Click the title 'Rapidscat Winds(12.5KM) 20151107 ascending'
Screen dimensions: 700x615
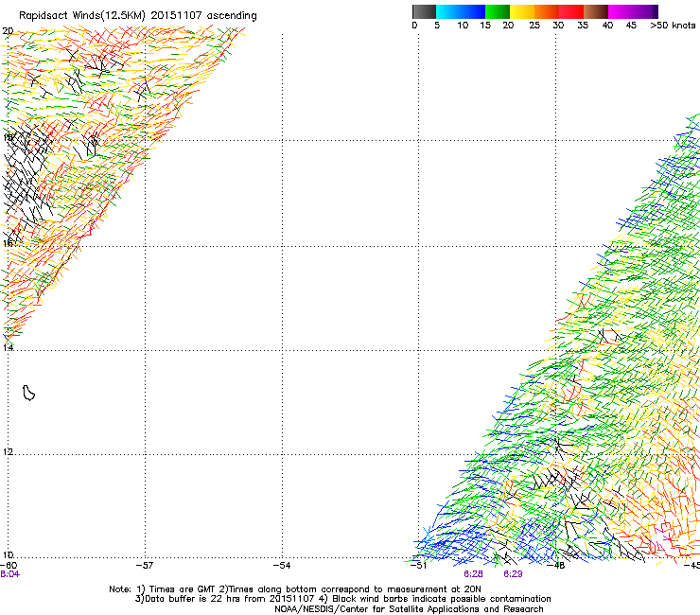click(x=138, y=16)
